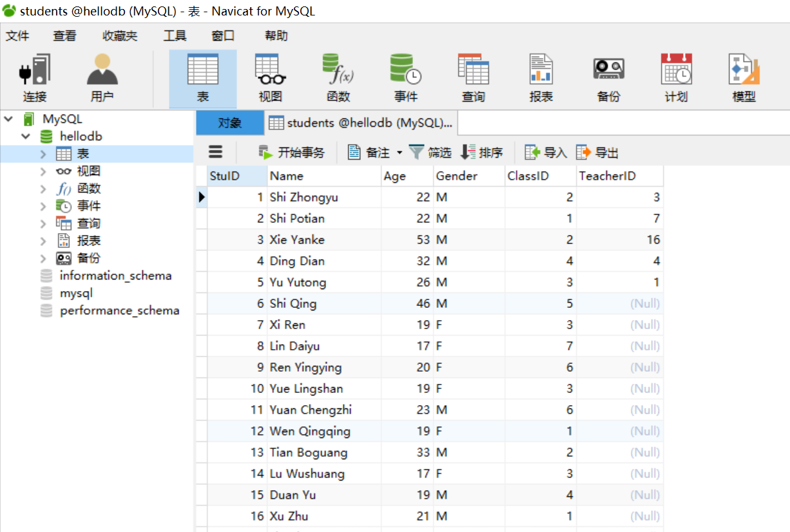The height and width of the screenshot is (532, 790).
Task: Select the cell "Tian Boguang"
Action: (x=324, y=452)
